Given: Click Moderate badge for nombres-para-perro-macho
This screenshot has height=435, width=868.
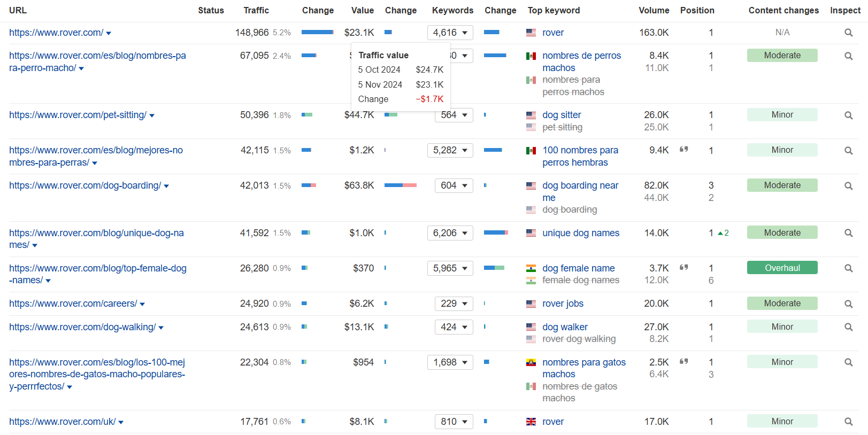Looking at the screenshot, I should (782, 56).
